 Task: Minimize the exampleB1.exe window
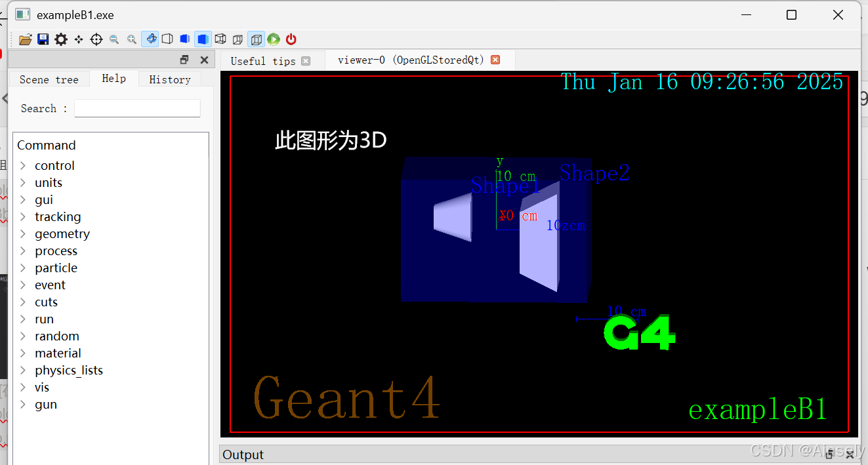(x=746, y=14)
